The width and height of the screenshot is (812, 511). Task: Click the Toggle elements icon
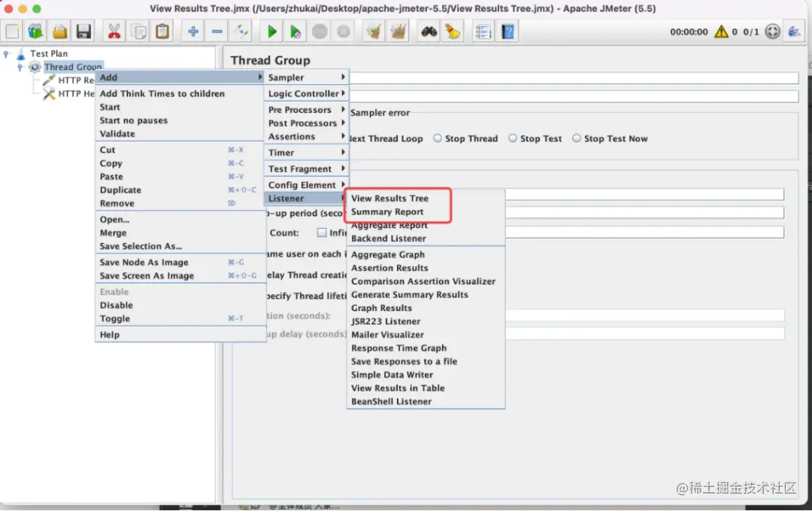pos(241,32)
